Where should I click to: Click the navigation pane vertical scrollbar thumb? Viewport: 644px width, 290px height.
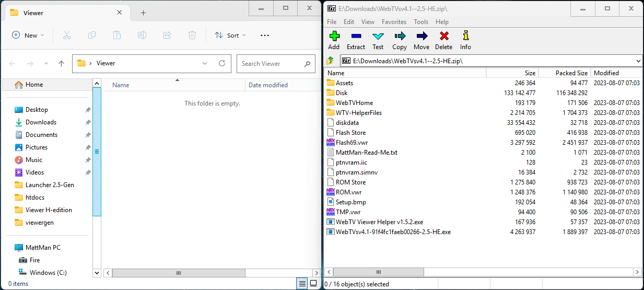[97, 152]
